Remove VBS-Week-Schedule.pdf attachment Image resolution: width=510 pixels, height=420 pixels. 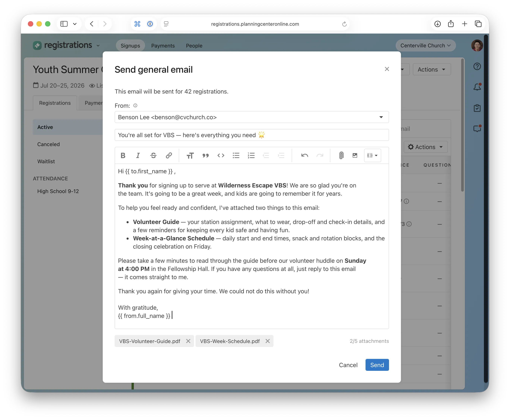point(267,341)
